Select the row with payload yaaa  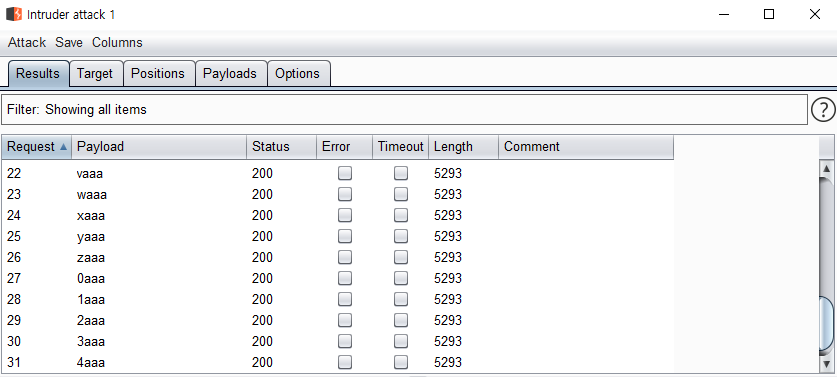click(338, 237)
